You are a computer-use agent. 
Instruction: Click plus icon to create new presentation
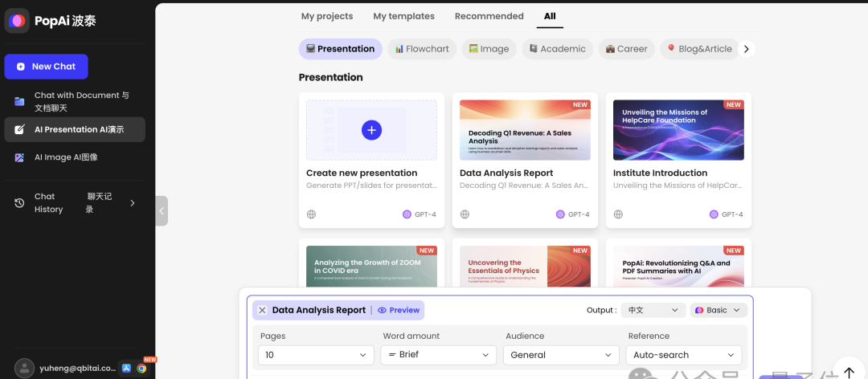click(x=371, y=130)
